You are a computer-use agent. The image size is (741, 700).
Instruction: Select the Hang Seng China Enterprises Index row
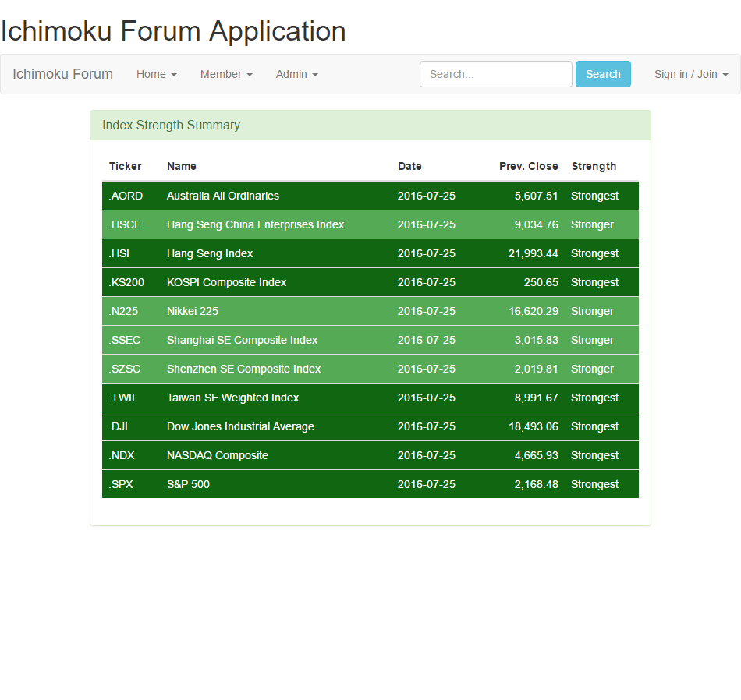pos(255,224)
